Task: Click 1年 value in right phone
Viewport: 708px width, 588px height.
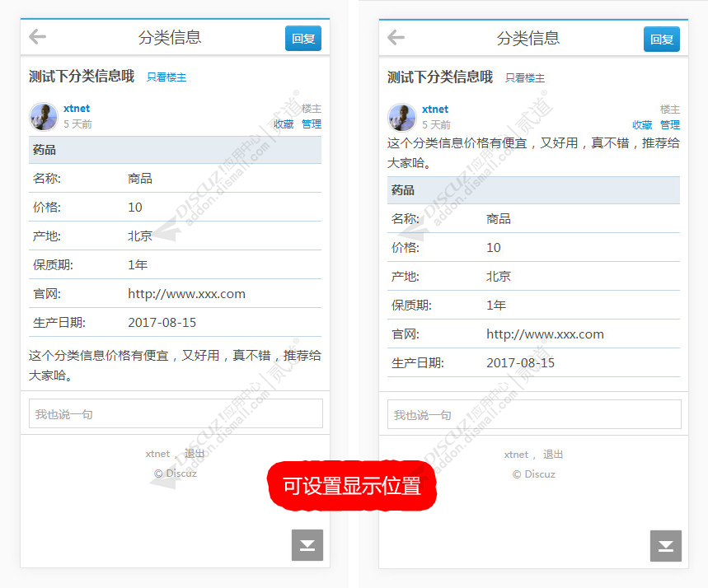Action: (x=496, y=305)
